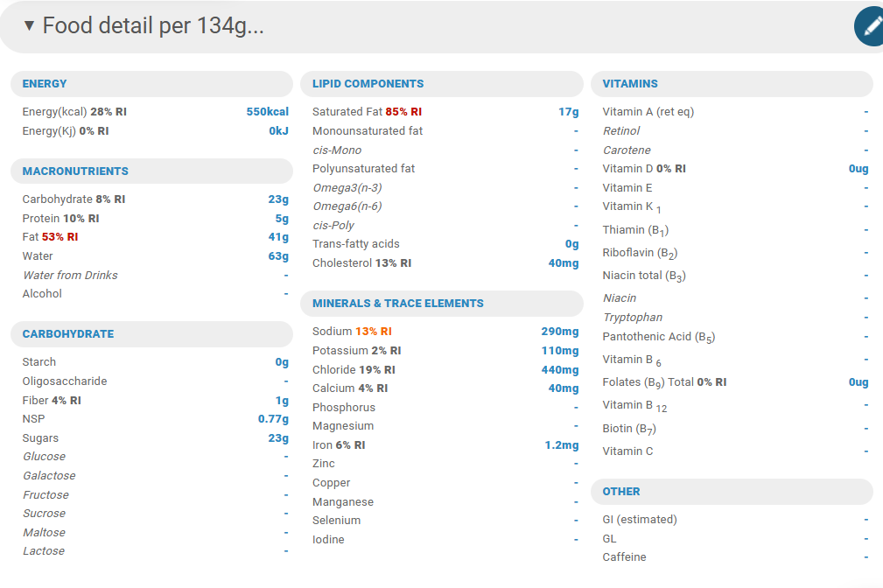Click the Tryptophan label

pos(633,318)
